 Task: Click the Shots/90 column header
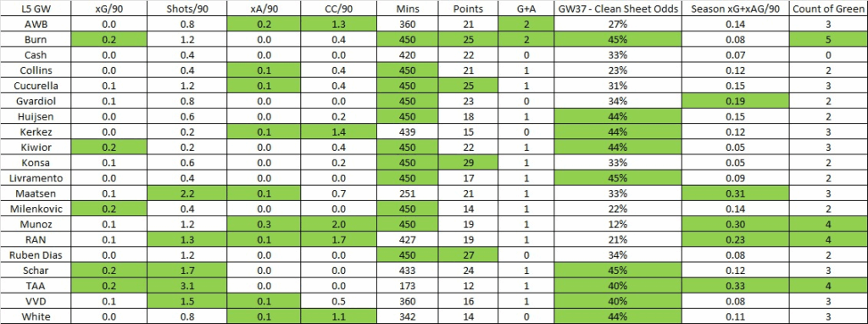click(187, 8)
